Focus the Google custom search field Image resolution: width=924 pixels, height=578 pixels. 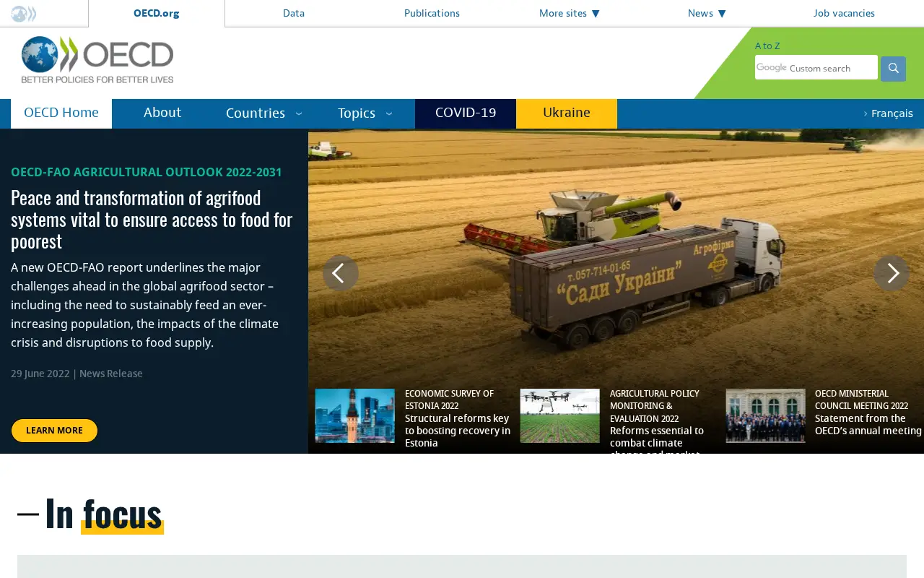tap(816, 68)
